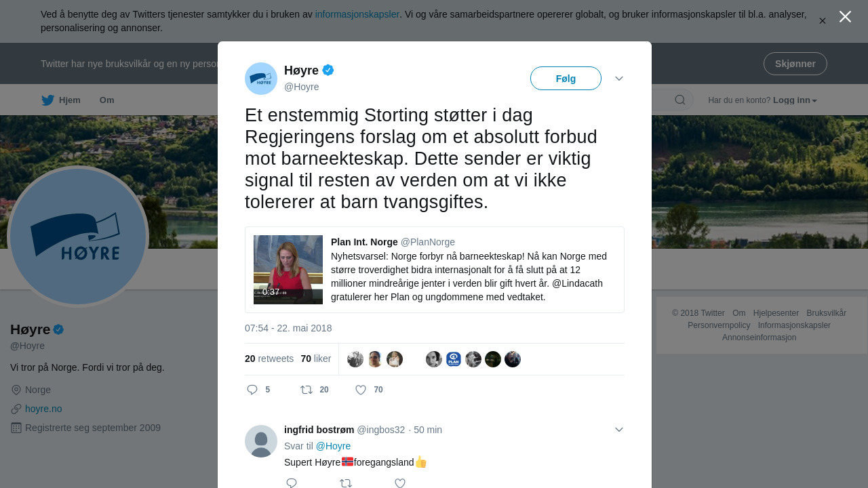
Task: Like ingfrid bostrøm's reply
Action: pyautogui.click(x=400, y=483)
